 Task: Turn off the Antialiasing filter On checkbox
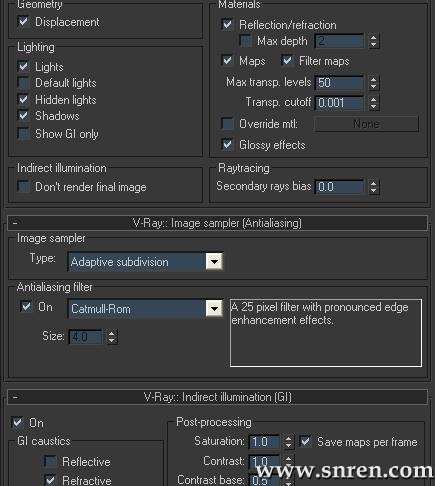click(x=26, y=306)
